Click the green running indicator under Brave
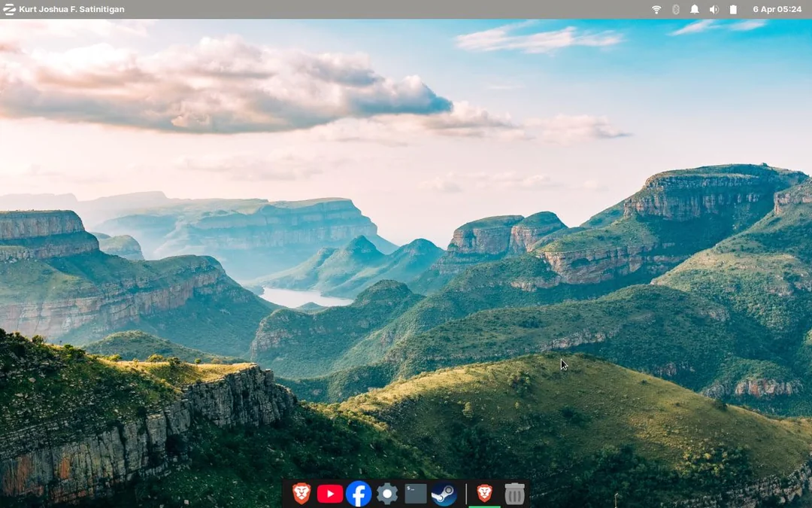The height and width of the screenshot is (508, 812). point(485,506)
